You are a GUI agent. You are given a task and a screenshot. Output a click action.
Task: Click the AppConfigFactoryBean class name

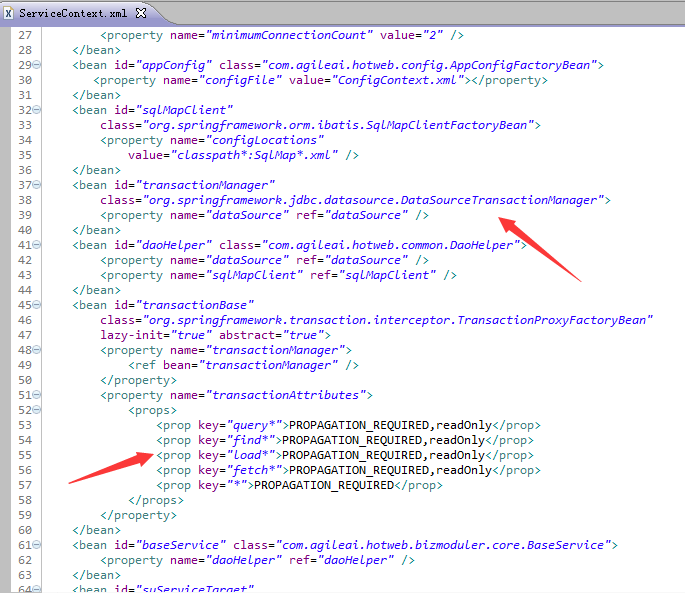520,65
